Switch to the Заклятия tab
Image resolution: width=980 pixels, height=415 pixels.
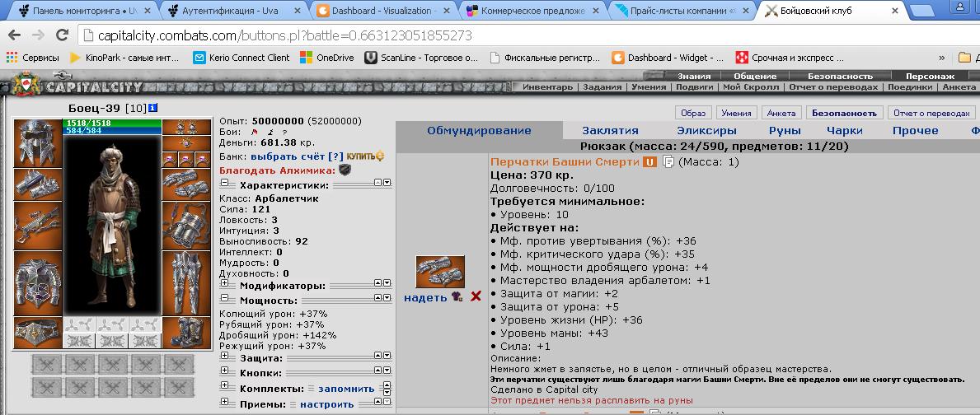(610, 130)
